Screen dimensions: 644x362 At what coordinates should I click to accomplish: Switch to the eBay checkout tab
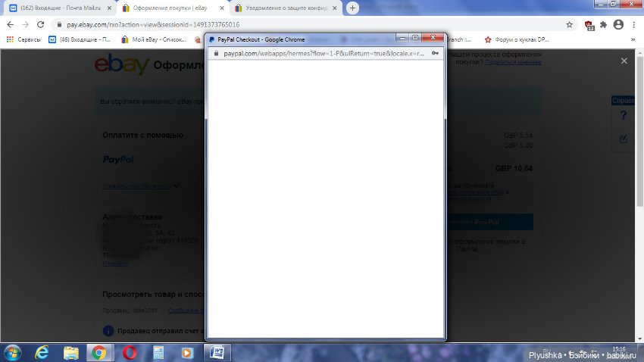[x=173, y=8]
